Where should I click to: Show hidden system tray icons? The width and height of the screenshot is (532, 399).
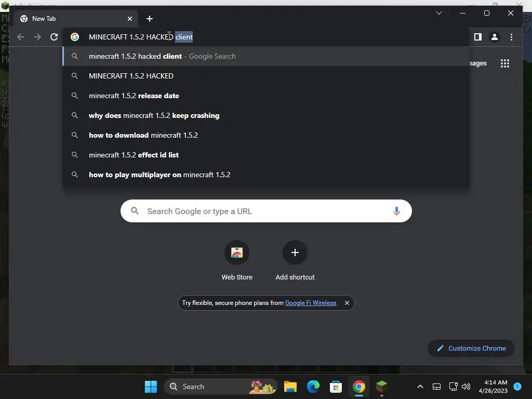point(420,387)
